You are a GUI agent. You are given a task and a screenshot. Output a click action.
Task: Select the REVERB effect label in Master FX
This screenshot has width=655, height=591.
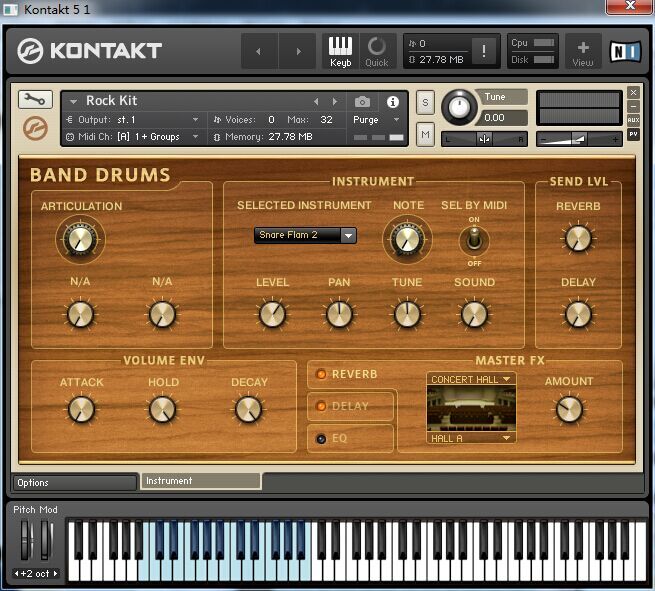[x=354, y=374]
